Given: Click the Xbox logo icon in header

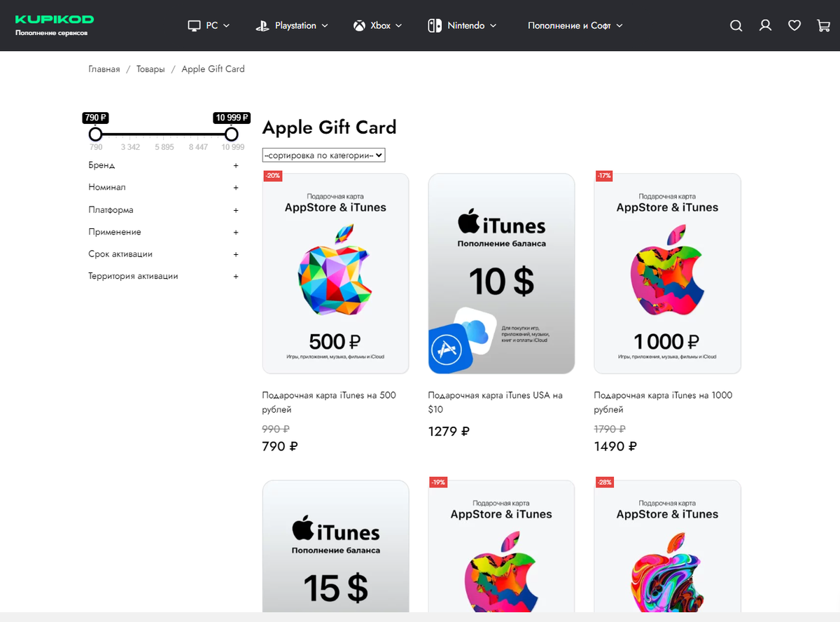Looking at the screenshot, I should tap(359, 26).
